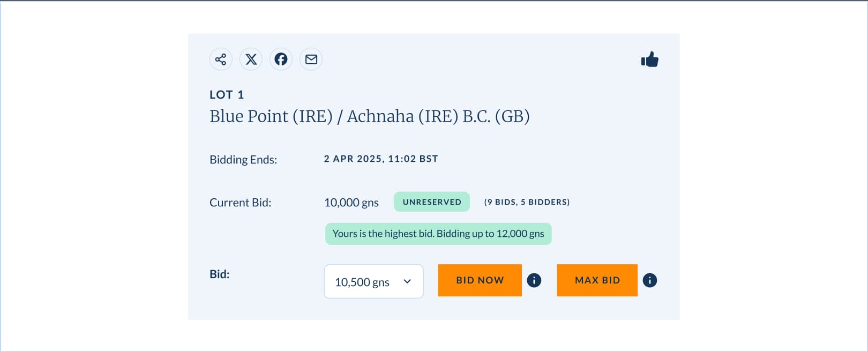Click the LOT 1 label
Screen dimensions: 868x352
coord(227,95)
